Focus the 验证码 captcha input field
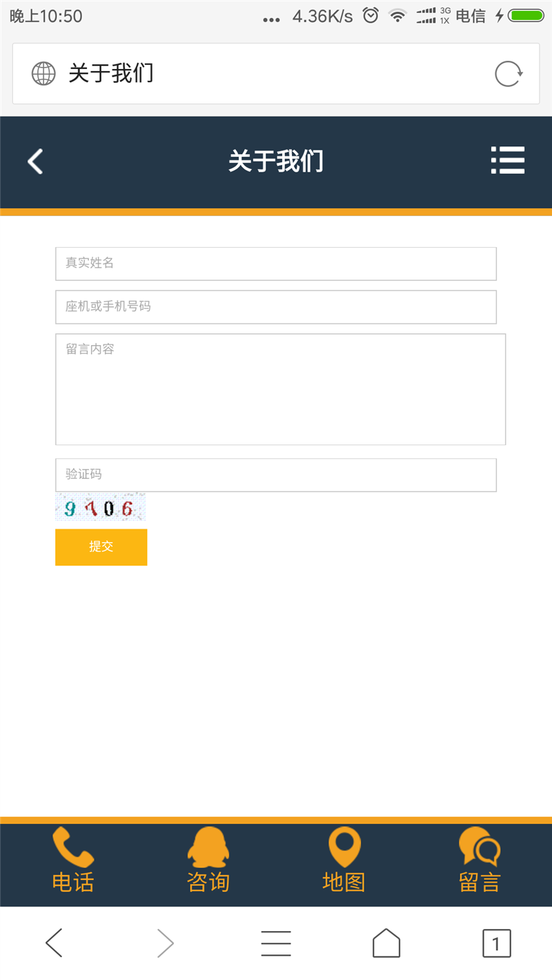 (276, 475)
